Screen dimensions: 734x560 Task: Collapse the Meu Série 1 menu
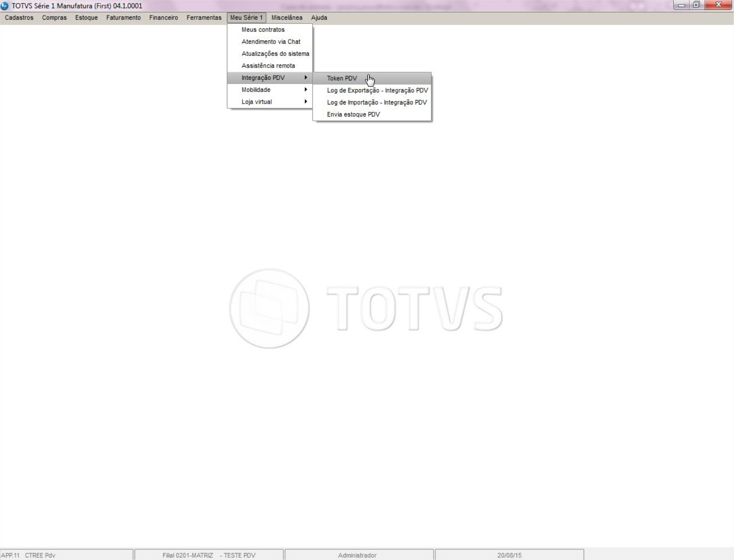coord(247,18)
